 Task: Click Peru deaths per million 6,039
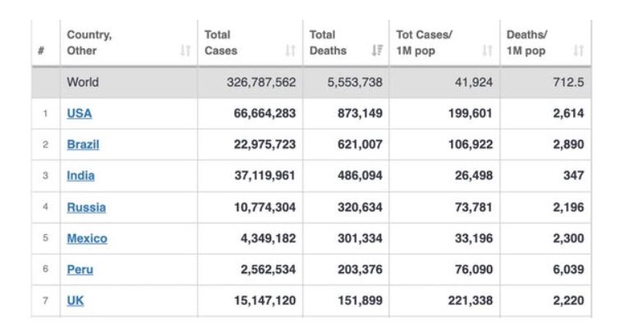(568, 270)
